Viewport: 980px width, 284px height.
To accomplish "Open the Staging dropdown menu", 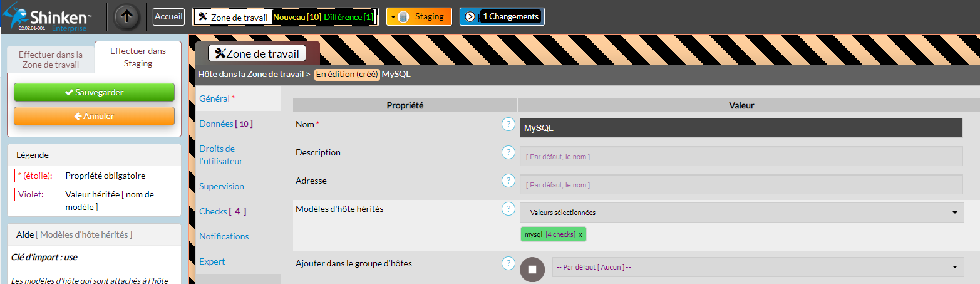I will (x=393, y=17).
